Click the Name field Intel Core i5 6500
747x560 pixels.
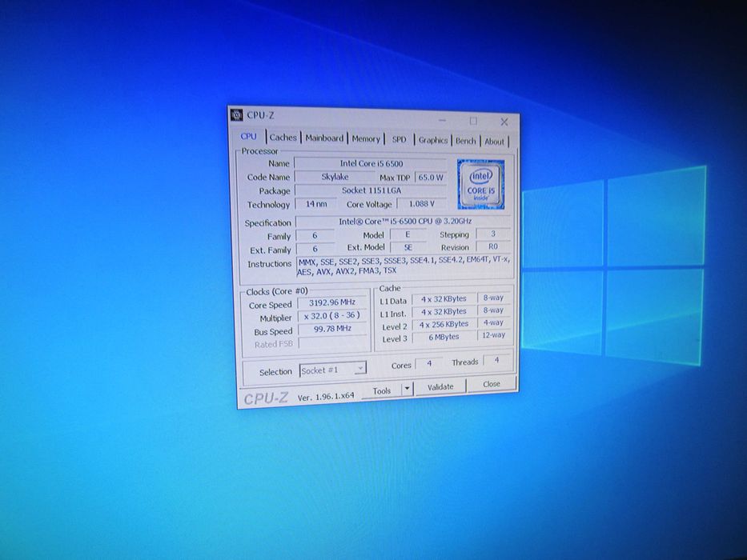point(371,163)
